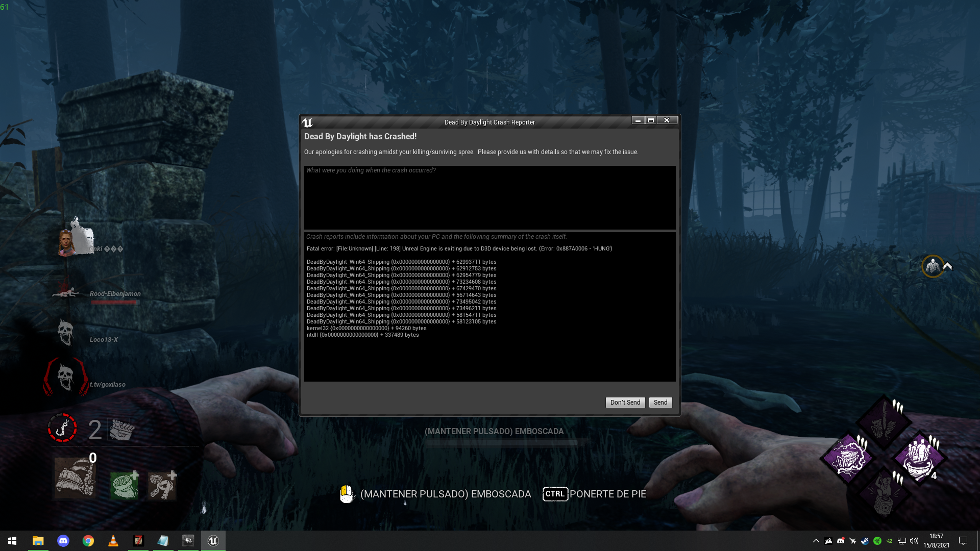Screen dimensions: 980x551
Task: Open the clock showing 18:57
Action: click(936, 541)
